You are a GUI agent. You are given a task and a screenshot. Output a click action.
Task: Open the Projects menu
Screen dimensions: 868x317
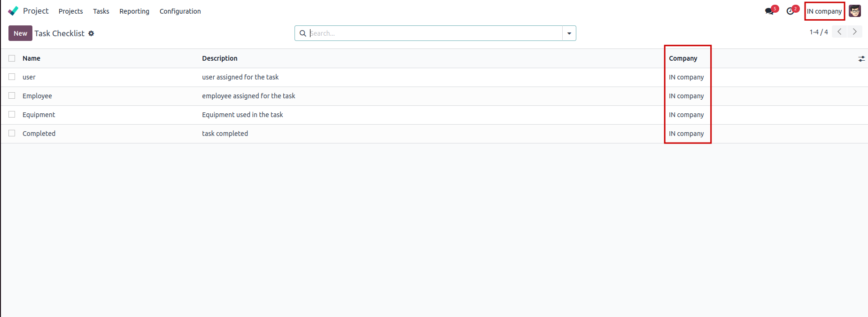click(70, 11)
